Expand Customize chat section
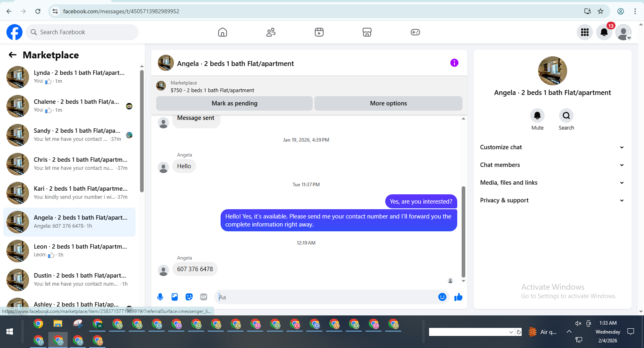 coord(552,147)
